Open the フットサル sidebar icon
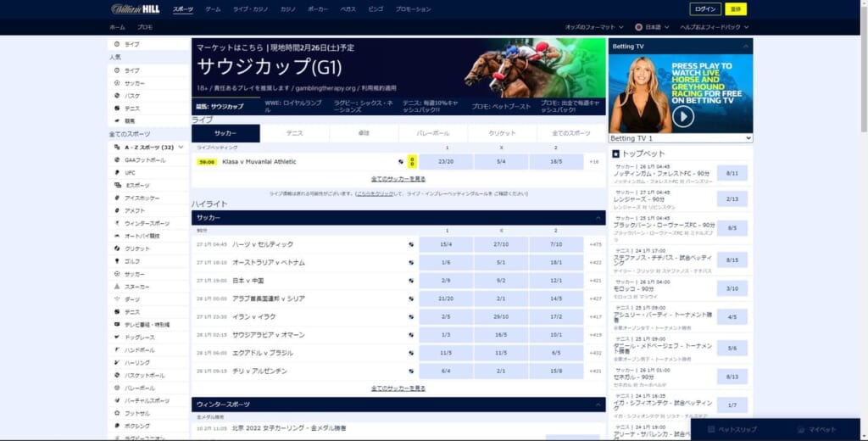Screen dimensions: 868x441 click(x=117, y=413)
